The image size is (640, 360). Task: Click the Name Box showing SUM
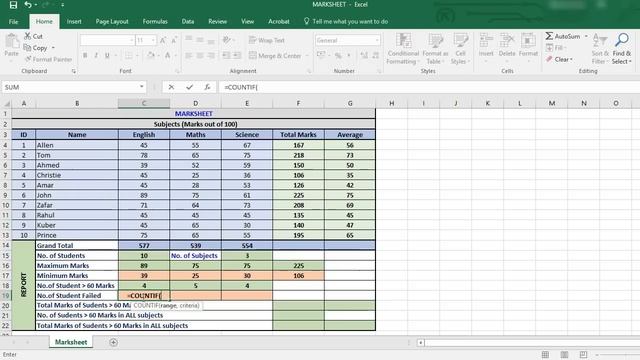(70, 87)
